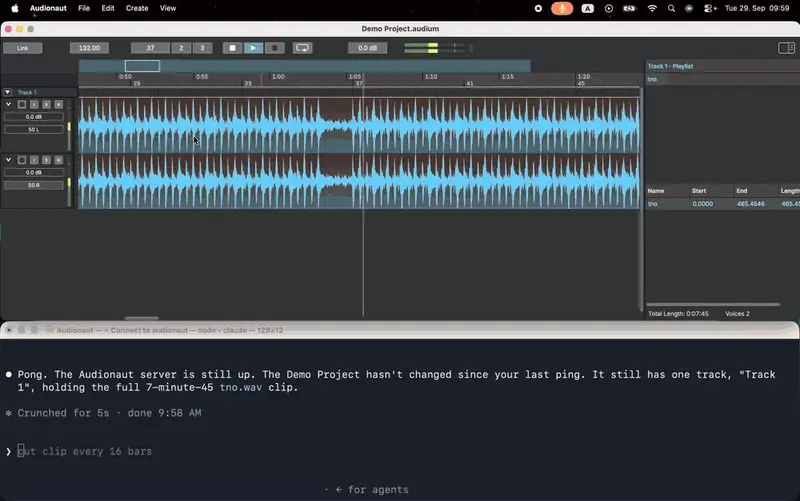Viewport: 800px width, 501px height.
Task: Open the Apple menu
Action: coord(15,8)
